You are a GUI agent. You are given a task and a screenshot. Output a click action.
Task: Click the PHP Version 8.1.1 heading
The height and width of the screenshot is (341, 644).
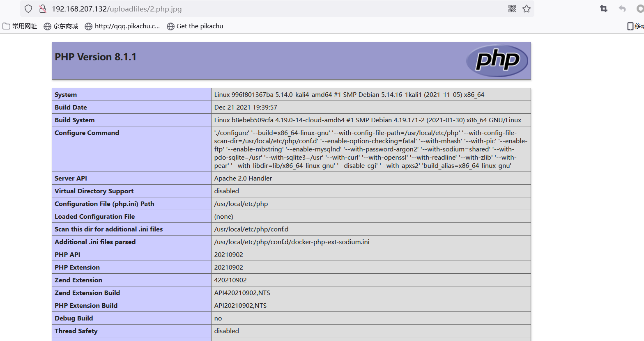click(96, 57)
